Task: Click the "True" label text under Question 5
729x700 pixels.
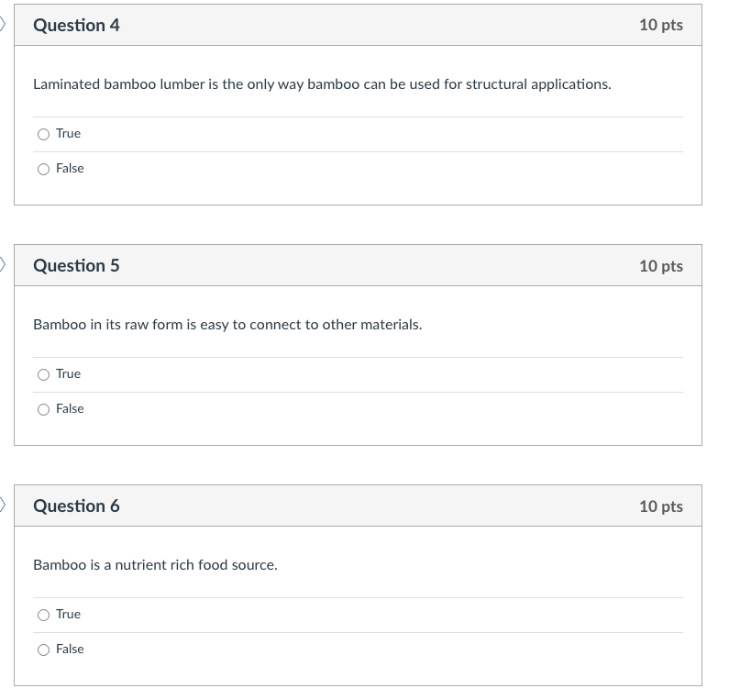Action: pos(68,374)
